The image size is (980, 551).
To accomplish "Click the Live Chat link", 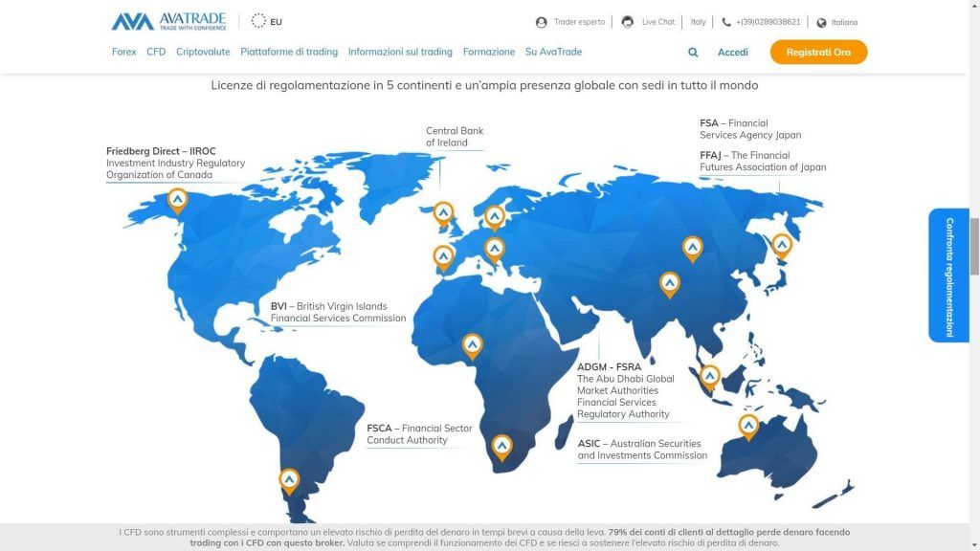I will pyautogui.click(x=658, y=22).
